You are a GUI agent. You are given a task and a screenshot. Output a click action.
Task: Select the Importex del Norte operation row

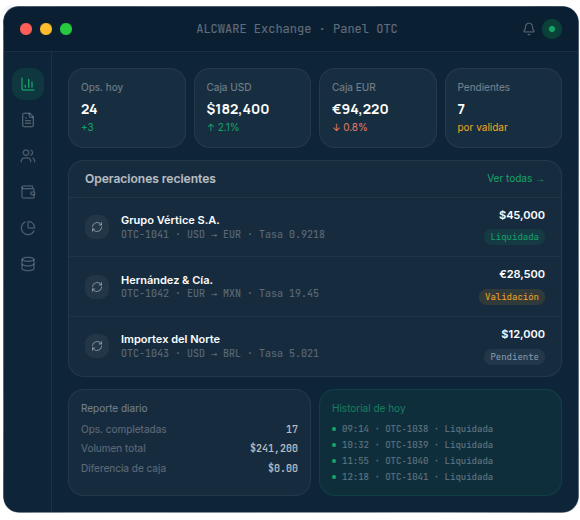pyautogui.click(x=315, y=347)
